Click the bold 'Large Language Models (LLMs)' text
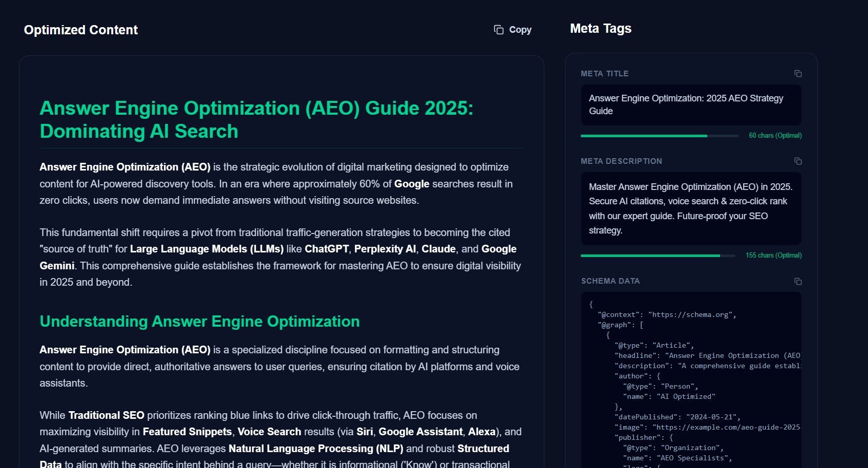The height and width of the screenshot is (468, 868). [207, 249]
